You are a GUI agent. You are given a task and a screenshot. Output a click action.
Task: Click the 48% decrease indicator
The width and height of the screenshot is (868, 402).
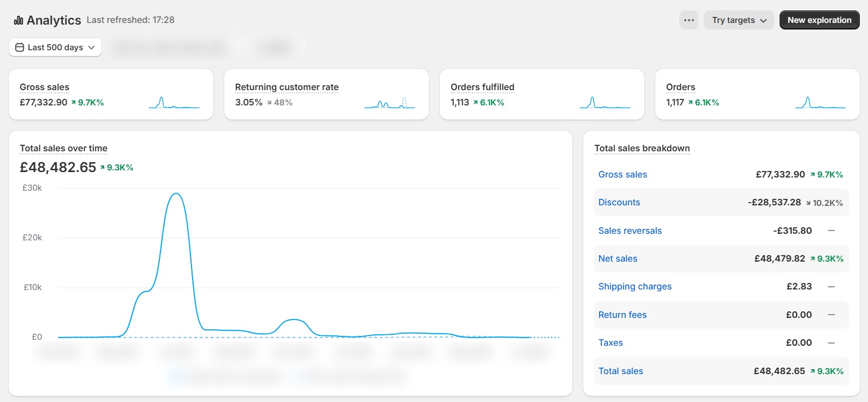(x=280, y=102)
